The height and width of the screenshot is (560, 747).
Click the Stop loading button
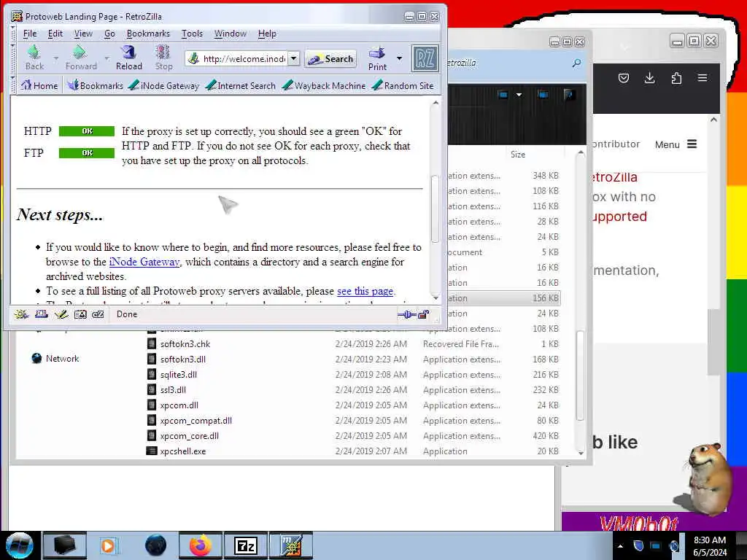163,58
